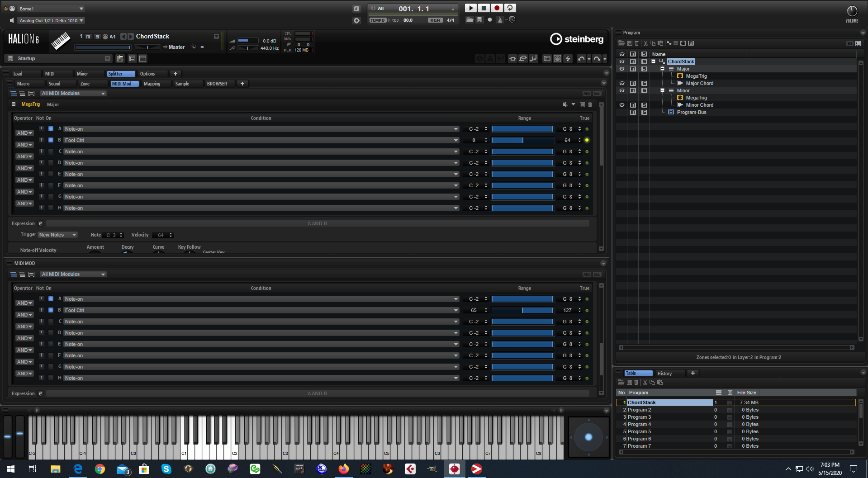Load next program with right arrow

click(x=131, y=36)
